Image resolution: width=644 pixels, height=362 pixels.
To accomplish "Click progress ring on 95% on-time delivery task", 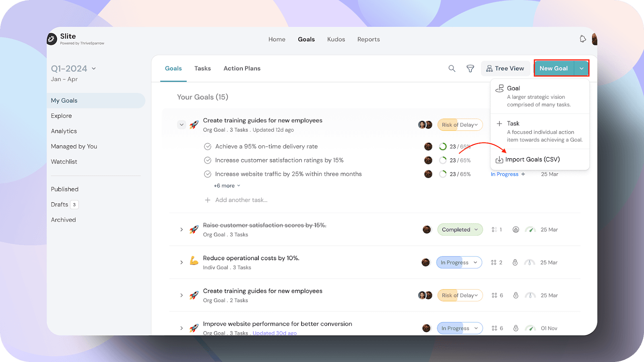I will (443, 146).
